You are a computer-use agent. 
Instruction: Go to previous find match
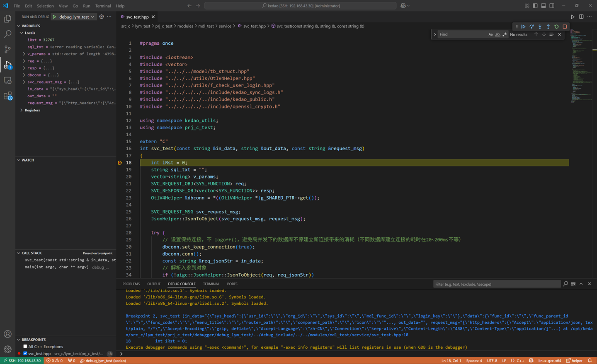pyautogui.click(x=536, y=34)
